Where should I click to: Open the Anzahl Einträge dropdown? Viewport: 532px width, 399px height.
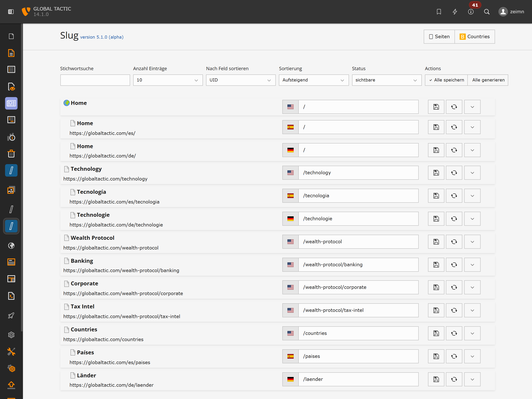168,80
